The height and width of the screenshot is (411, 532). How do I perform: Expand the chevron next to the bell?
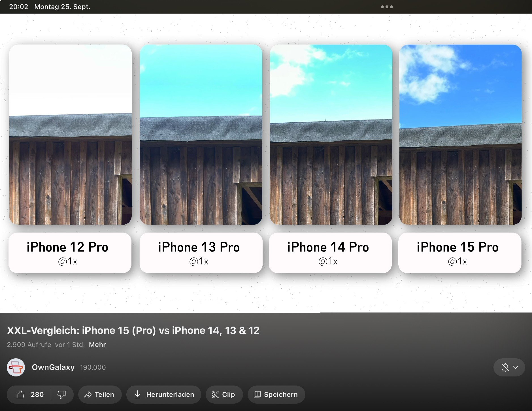[x=516, y=367]
